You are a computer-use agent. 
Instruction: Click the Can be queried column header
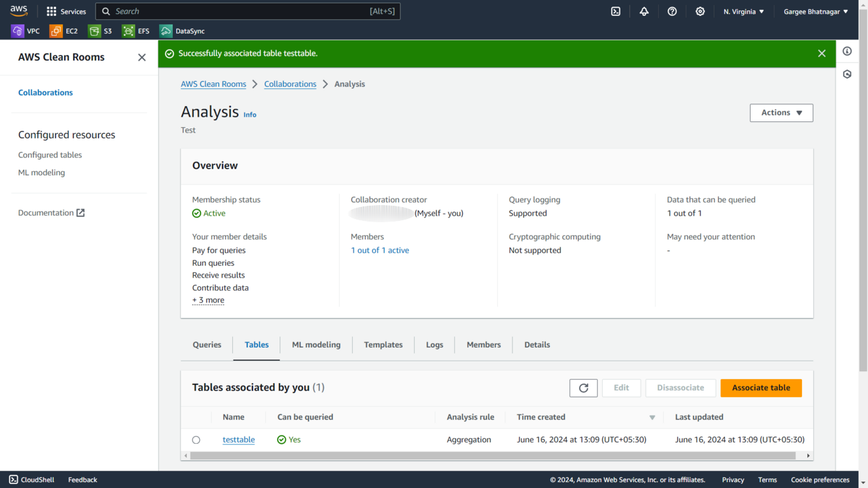(305, 417)
